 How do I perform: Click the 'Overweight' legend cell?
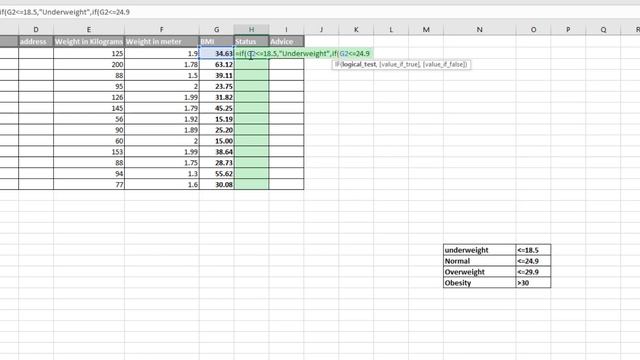(x=480, y=272)
